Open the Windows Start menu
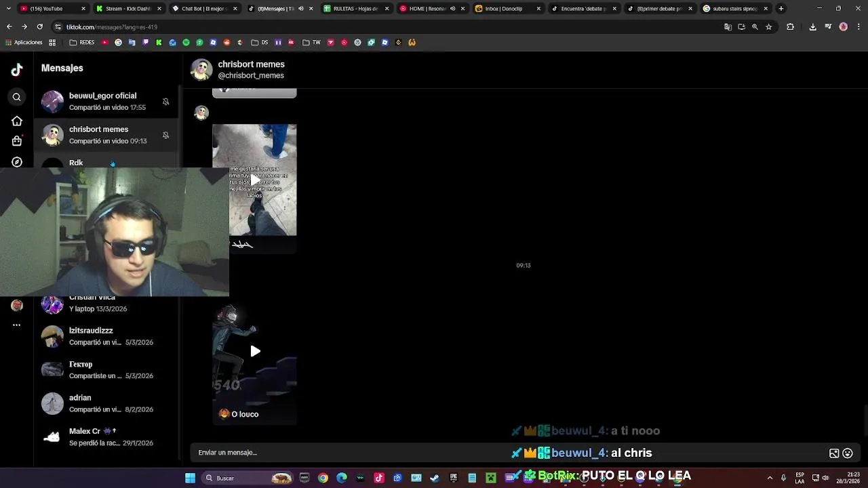This screenshot has height=488, width=868. 191,478
